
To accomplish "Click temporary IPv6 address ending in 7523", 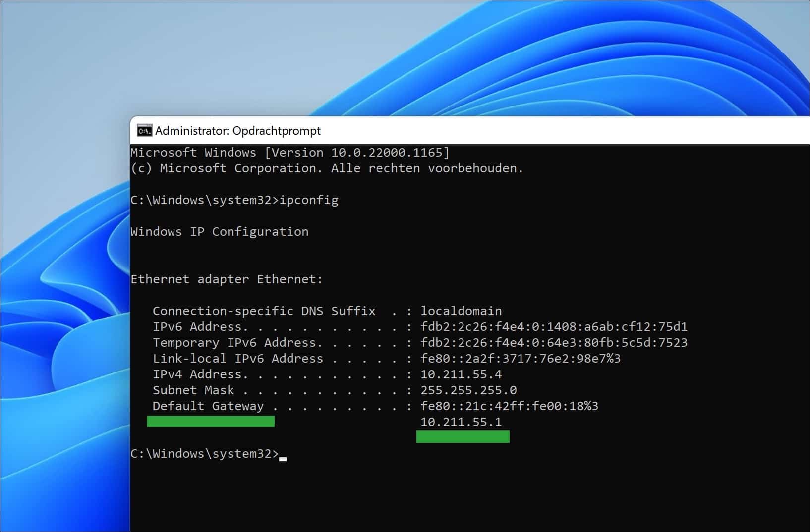I will (554, 343).
